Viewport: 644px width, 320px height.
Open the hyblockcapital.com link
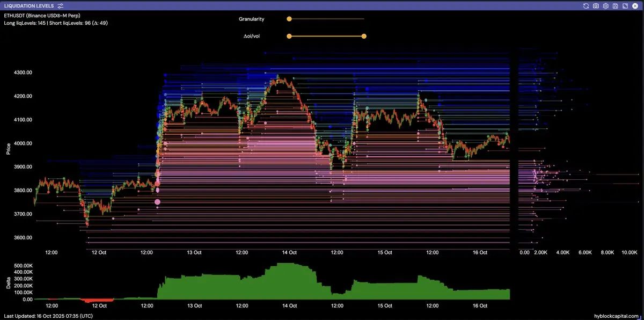click(x=617, y=316)
